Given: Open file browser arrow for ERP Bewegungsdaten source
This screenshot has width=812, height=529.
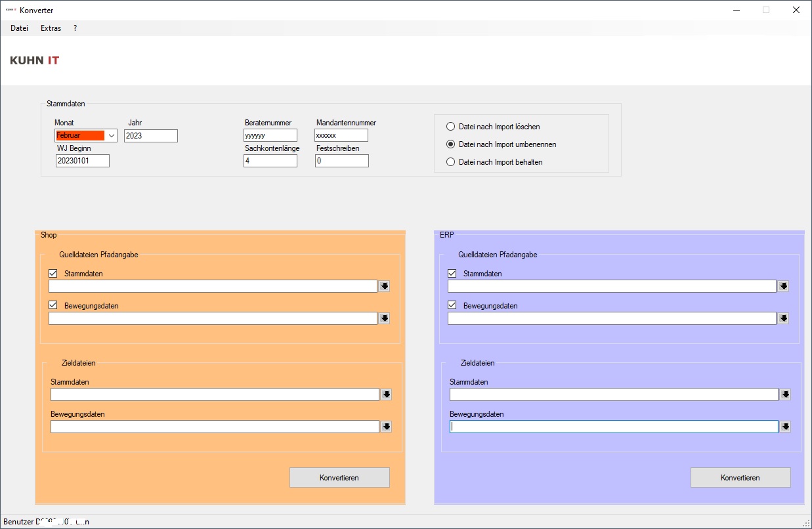Looking at the screenshot, I should (x=784, y=318).
